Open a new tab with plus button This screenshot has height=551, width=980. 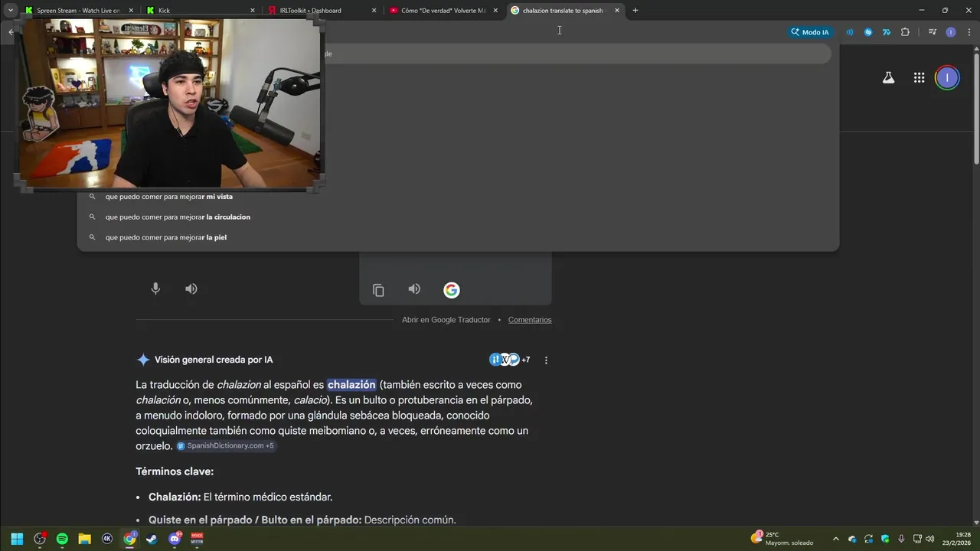tap(635, 11)
